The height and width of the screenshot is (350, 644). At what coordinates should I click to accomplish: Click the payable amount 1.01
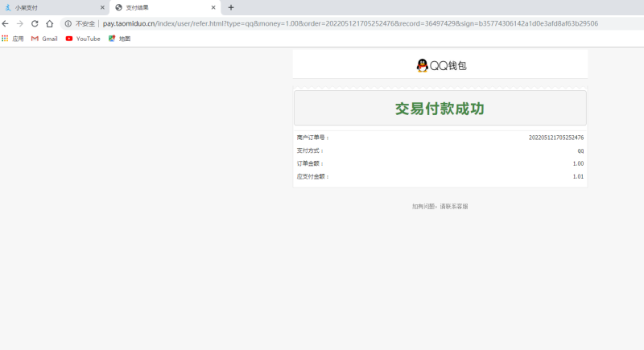[578, 176]
